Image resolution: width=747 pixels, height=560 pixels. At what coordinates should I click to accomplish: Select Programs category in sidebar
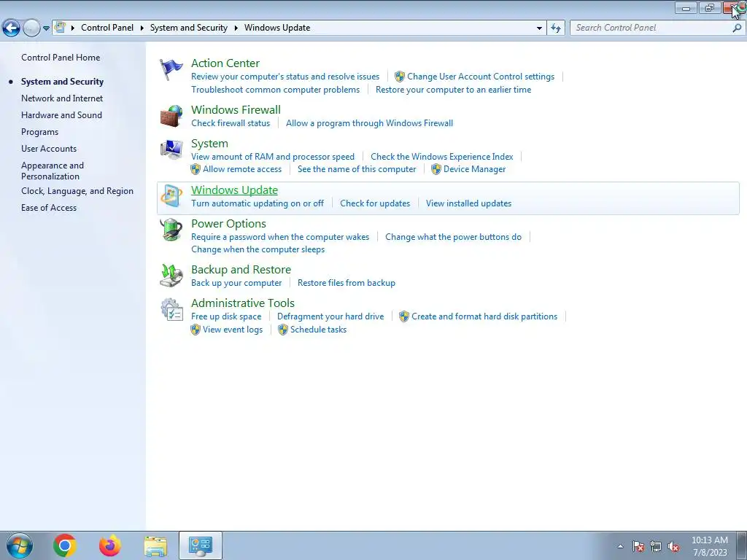click(x=39, y=132)
